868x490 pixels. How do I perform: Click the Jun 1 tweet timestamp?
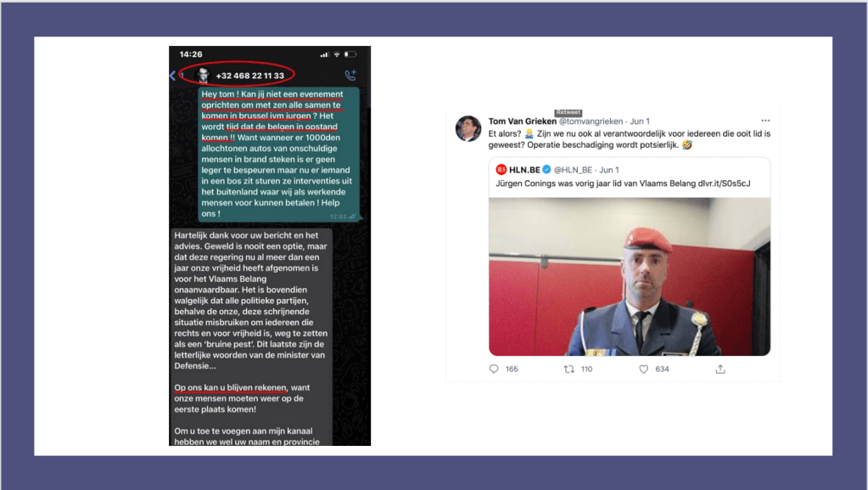point(640,121)
